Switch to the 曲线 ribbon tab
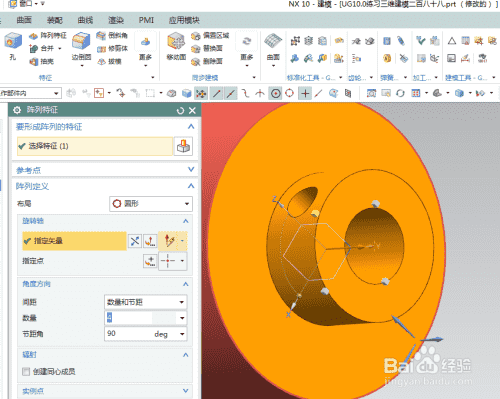The width and height of the screenshot is (500, 399). (x=85, y=20)
